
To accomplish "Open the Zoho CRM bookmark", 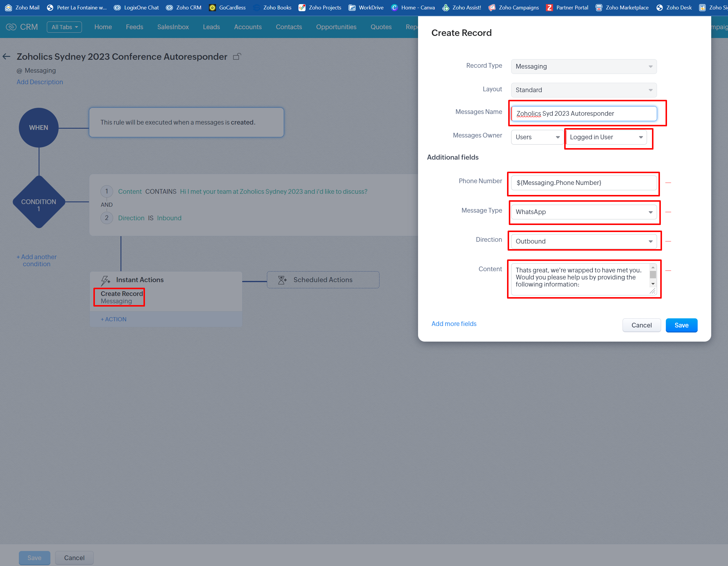I will click(184, 7).
